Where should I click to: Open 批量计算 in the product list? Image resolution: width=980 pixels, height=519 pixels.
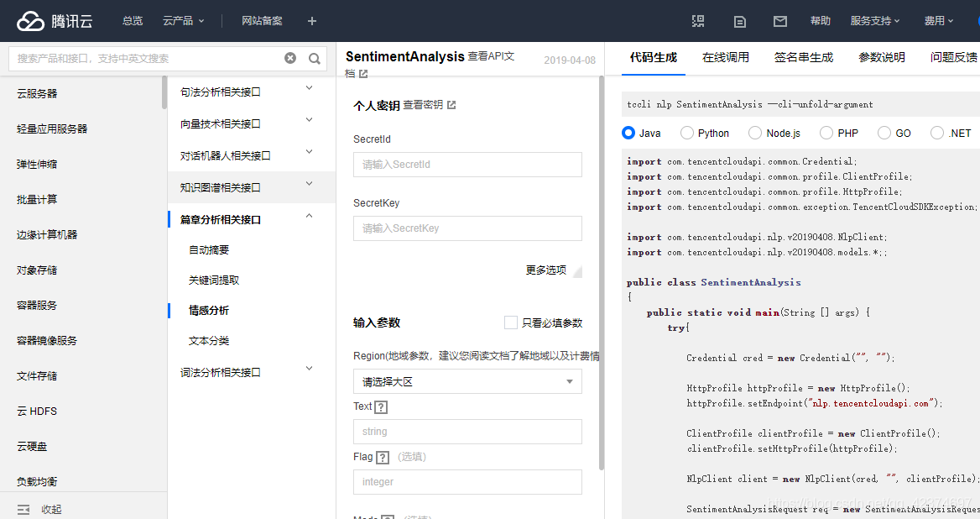pos(37,200)
